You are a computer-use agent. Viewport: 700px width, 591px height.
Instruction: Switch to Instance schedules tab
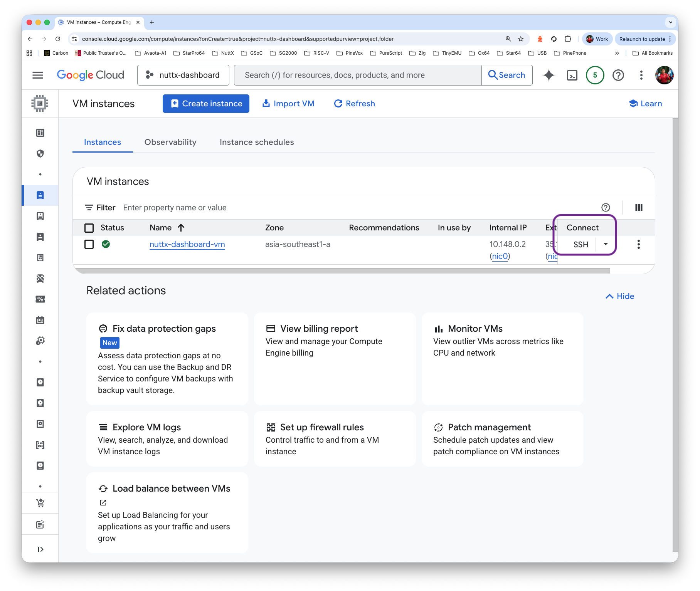257,142
